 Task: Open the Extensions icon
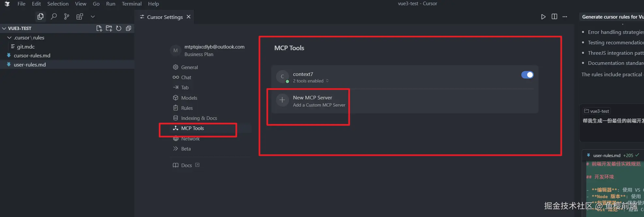point(80,17)
